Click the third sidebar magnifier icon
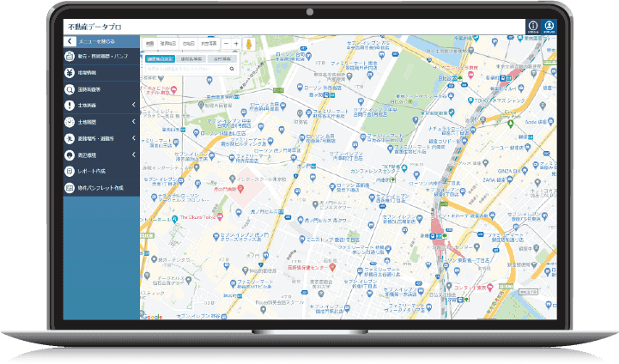 [69, 88]
